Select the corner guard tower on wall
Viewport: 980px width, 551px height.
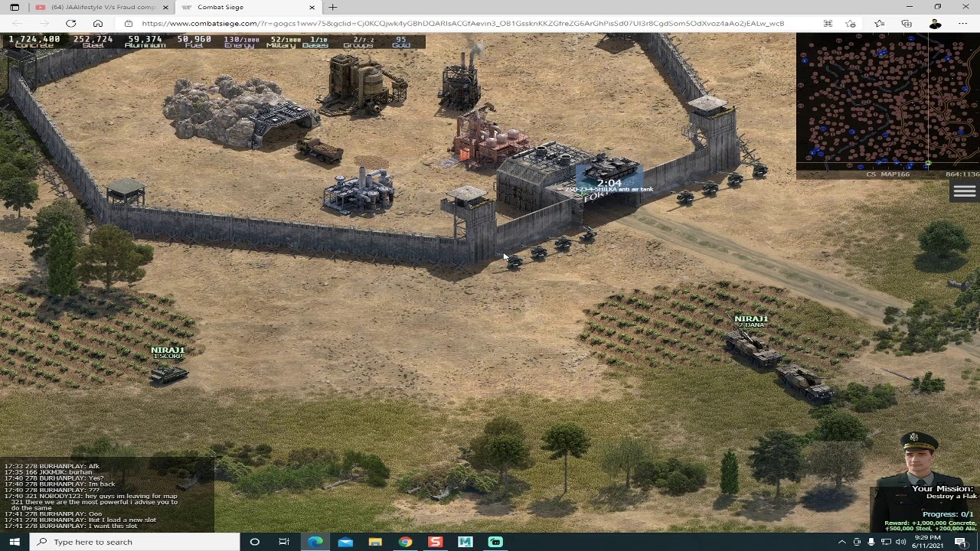(469, 222)
